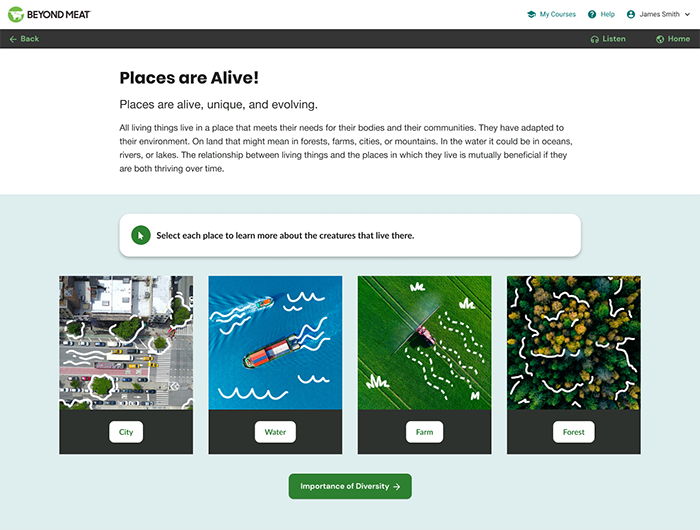Choose the Forest place button
This screenshot has height=530, width=700.
574,432
